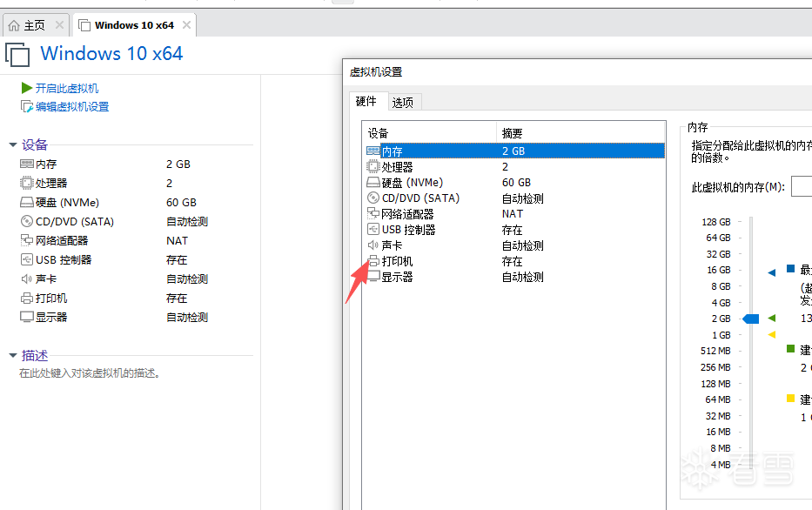Image resolution: width=812 pixels, height=510 pixels.
Task: Click the home icon on the 主页 tab
Action: [14, 25]
